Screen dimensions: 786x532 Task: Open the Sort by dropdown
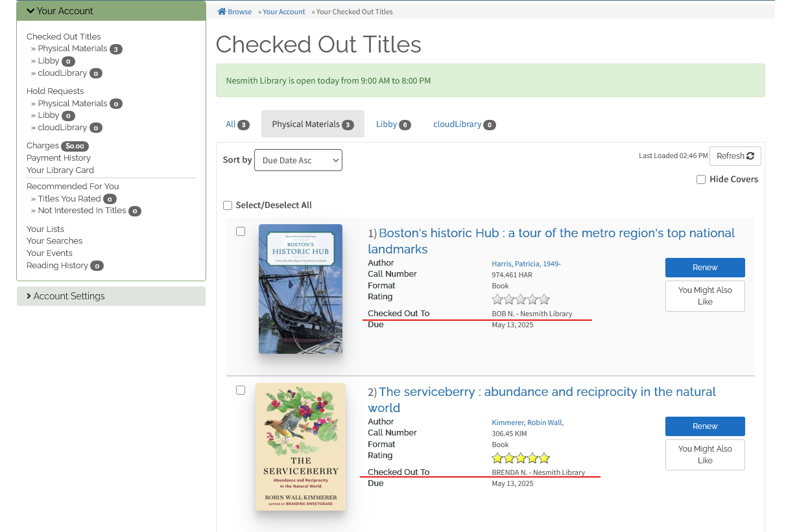(x=298, y=160)
